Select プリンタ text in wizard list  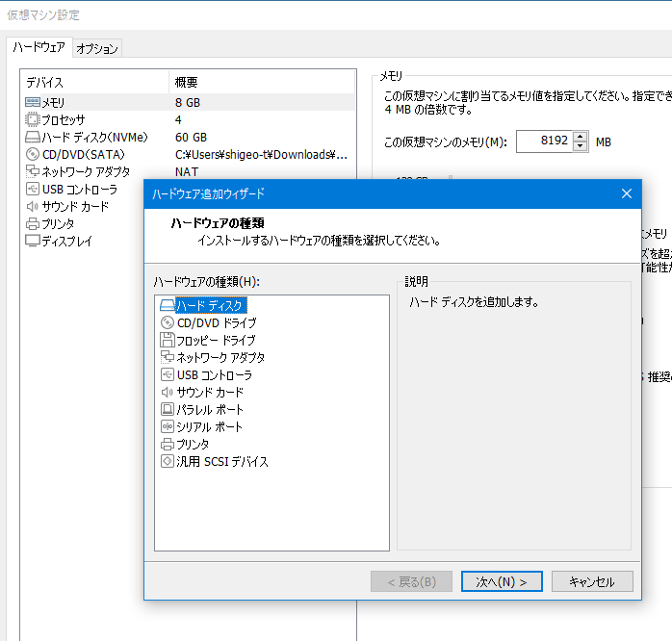click(x=193, y=445)
